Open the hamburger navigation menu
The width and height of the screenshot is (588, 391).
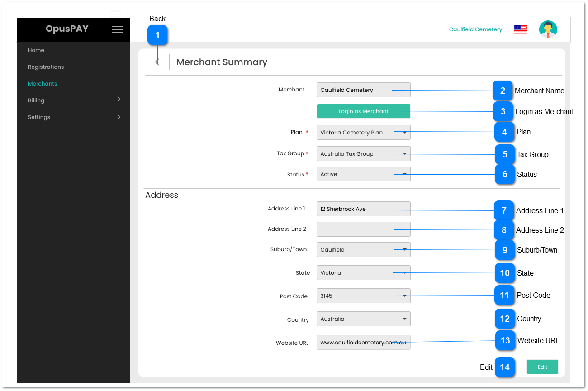(117, 29)
